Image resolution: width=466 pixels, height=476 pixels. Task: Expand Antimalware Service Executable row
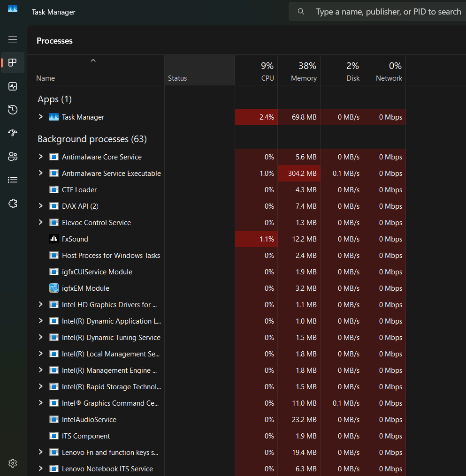(40, 173)
